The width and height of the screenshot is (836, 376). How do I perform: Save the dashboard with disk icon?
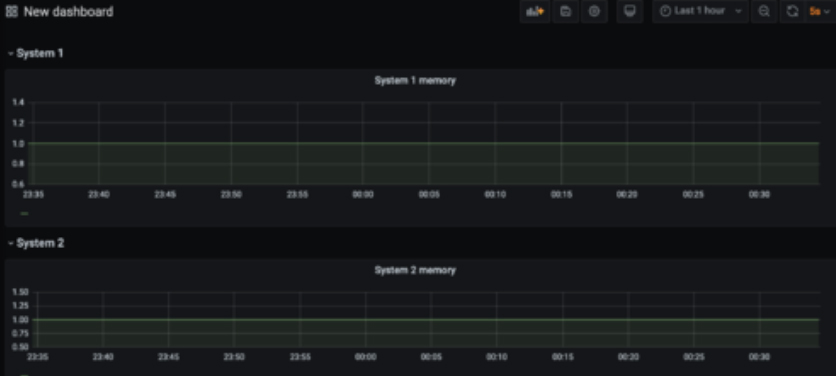pos(566,11)
